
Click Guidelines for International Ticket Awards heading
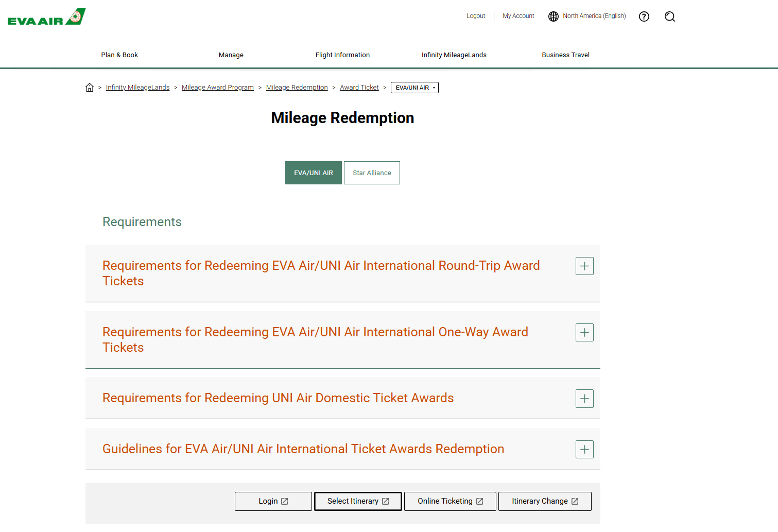coord(303,449)
